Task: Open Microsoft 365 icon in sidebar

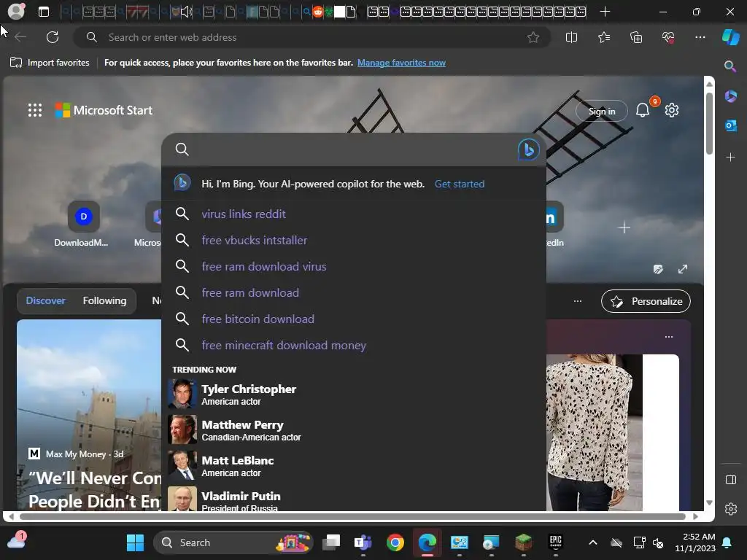Action: (730, 96)
